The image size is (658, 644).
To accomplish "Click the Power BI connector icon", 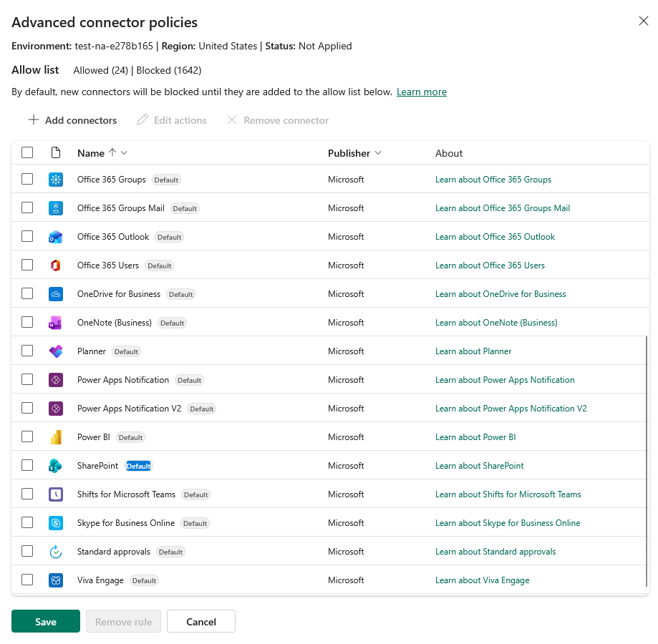I will 56,437.
